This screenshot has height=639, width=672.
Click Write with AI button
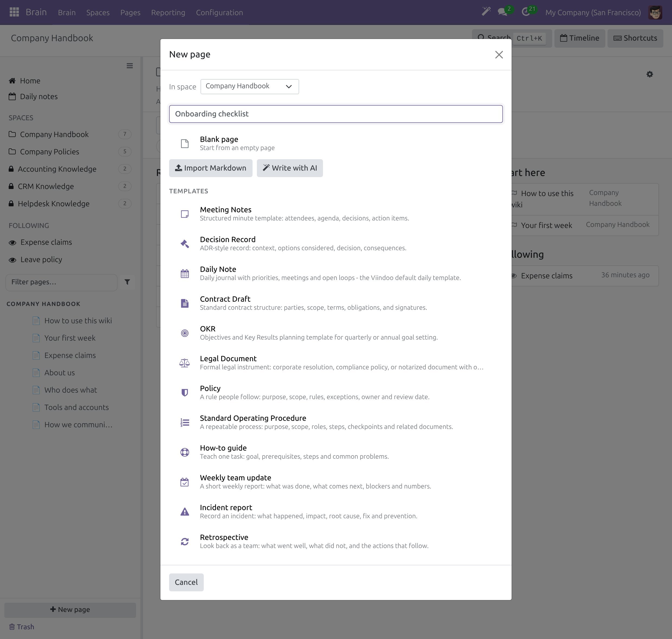click(x=290, y=168)
